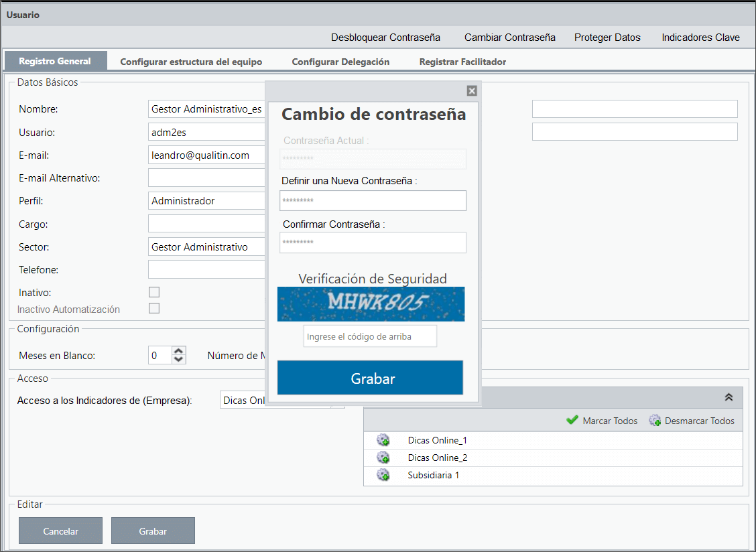756x552 pixels.
Task: Click the green checkmark Marcar Todos icon
Action: point(572,420)
